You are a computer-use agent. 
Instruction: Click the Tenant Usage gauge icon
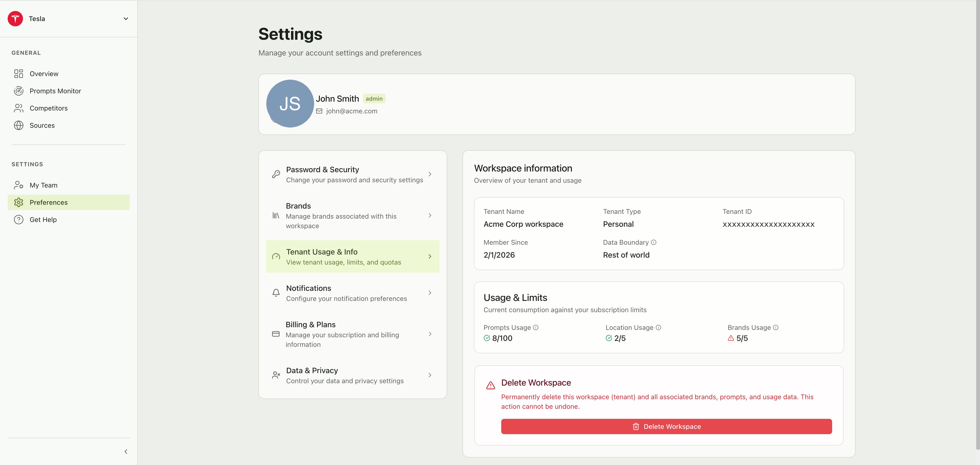click(276, 257)
